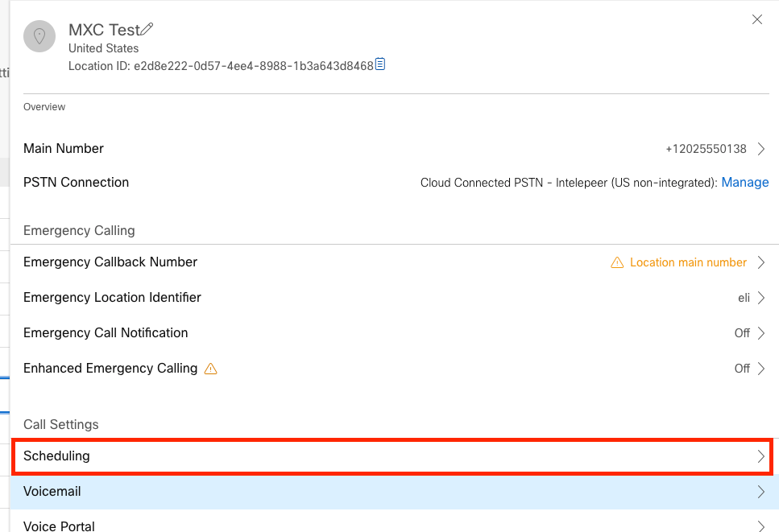The width and height of the screenshot is (779, 532).
Task: Click the Location main number warning text
Action: click(688, 262)
